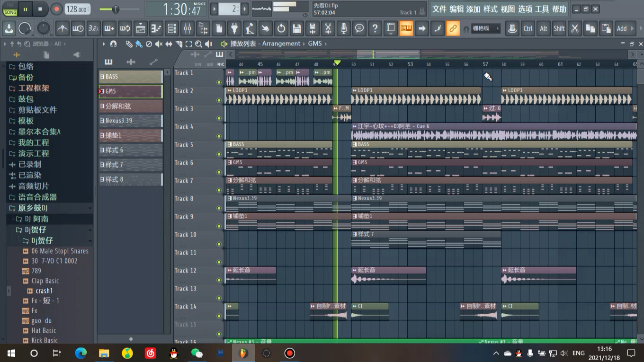The height and width of the screenshot is (362, 644).
Task: Click the main volume slider knob
Action: [x=115, y=9]
